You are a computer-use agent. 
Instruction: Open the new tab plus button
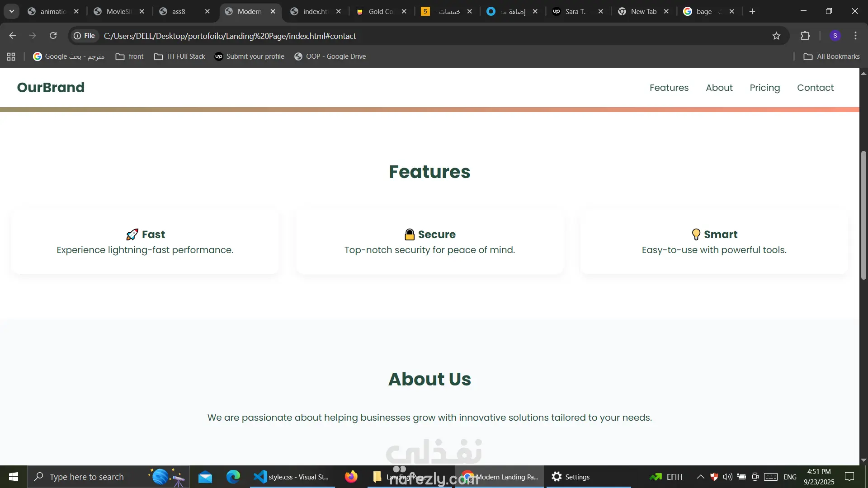752,12
